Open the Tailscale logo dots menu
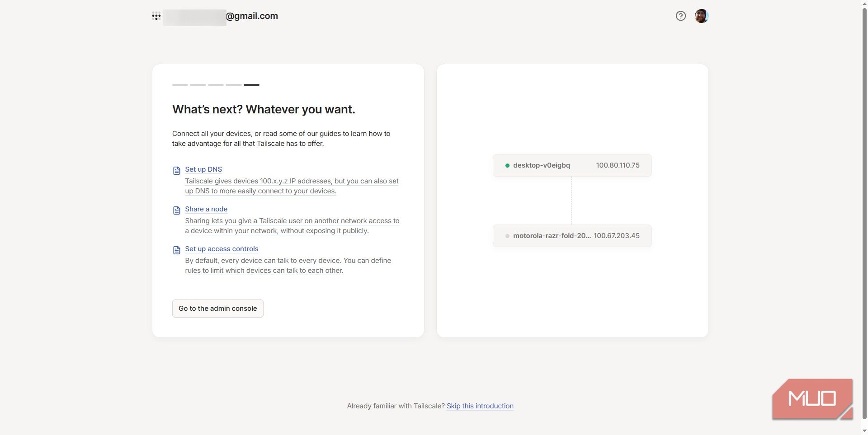Image resolution: width=868 pixels, height=435 pixels. tap(156, 16)
